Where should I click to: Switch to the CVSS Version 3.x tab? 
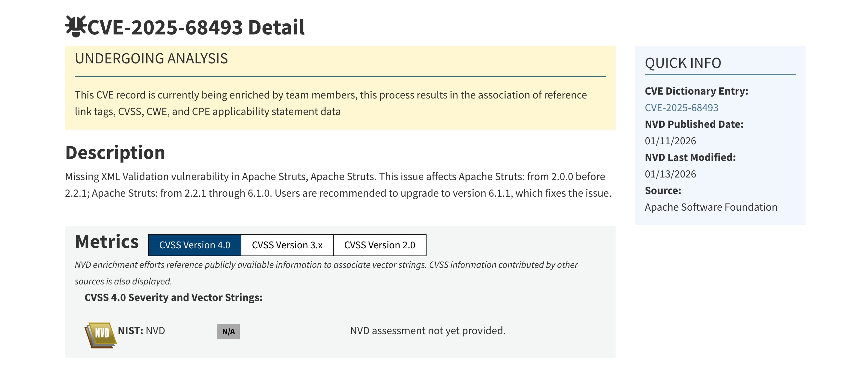coord(287,245)
